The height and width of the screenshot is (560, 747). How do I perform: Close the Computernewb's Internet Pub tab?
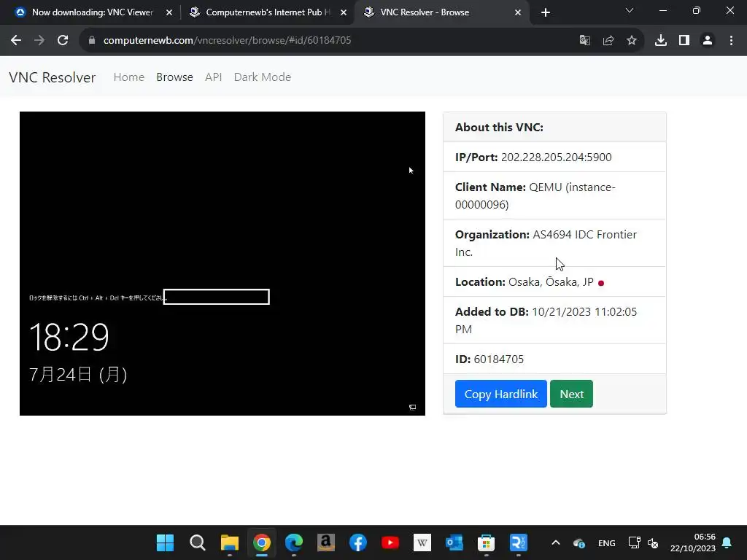344,12
